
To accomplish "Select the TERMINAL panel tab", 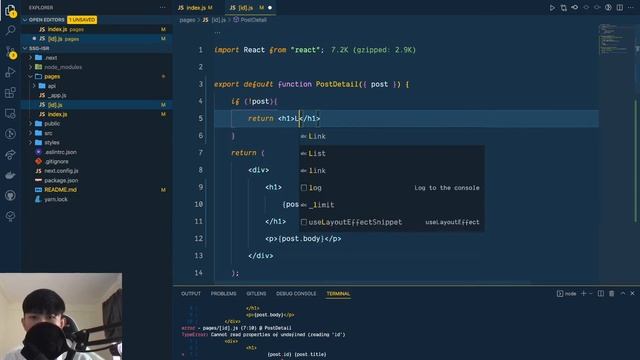I will point(338,293).
